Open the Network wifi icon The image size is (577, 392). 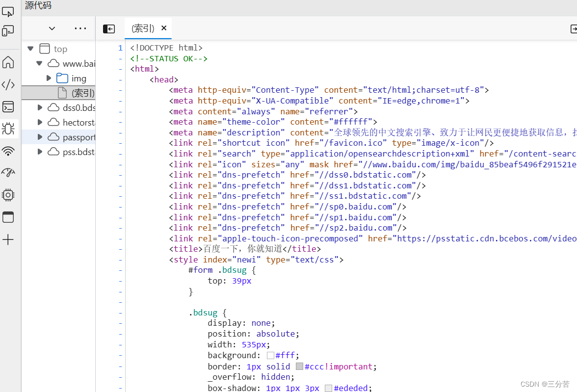point(8,151)
